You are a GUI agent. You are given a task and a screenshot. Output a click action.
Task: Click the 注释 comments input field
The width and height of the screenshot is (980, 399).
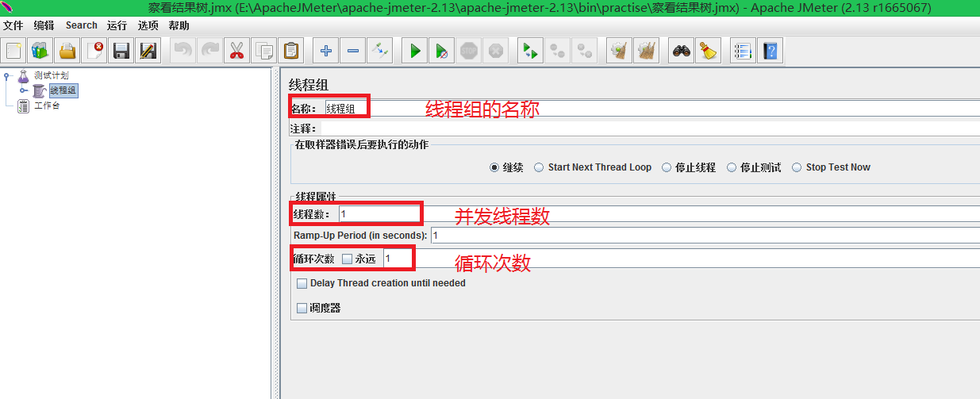coord(651,128)
